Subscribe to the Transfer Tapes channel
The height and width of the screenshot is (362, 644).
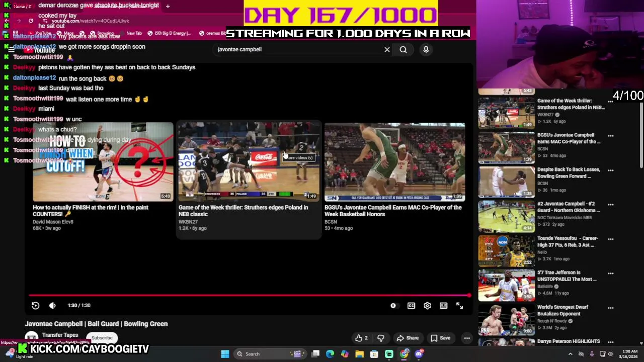(102, 338)
